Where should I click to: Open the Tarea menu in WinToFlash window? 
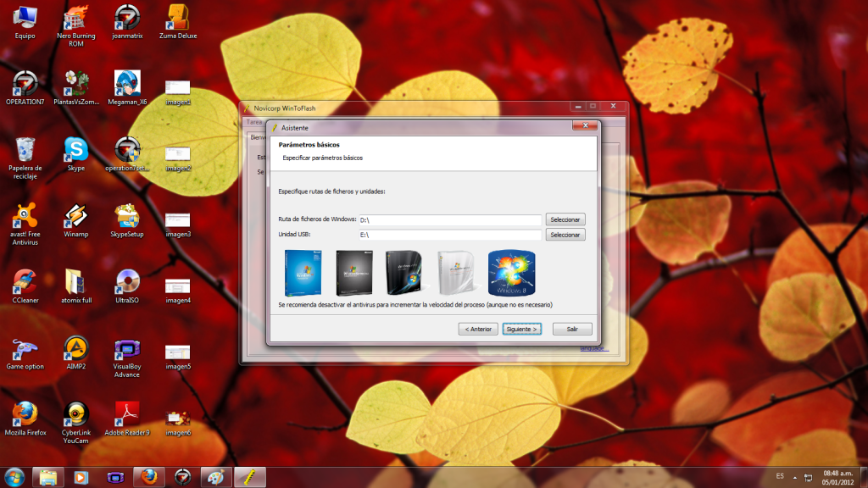[x=254, y=122]
